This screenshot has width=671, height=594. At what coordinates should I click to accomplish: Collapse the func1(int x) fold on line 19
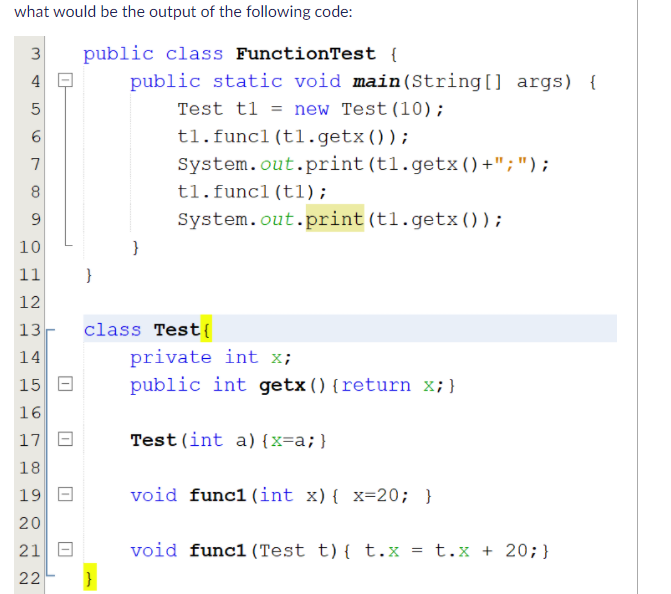tap(65, 494)
